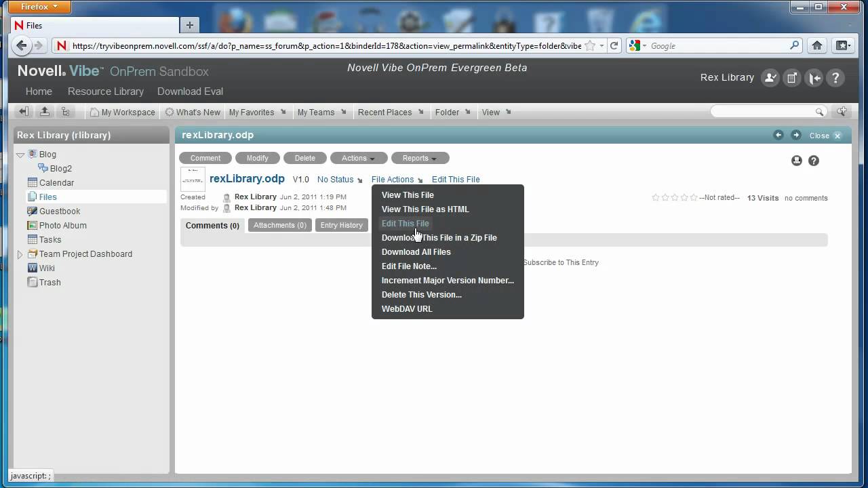Open personal preferences icon next to Rex Library
The image size is (868, 488).
coord(770,78)
